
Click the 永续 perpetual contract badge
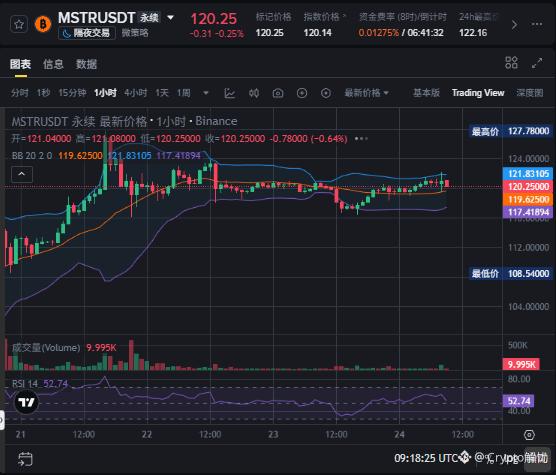point(149,17)
